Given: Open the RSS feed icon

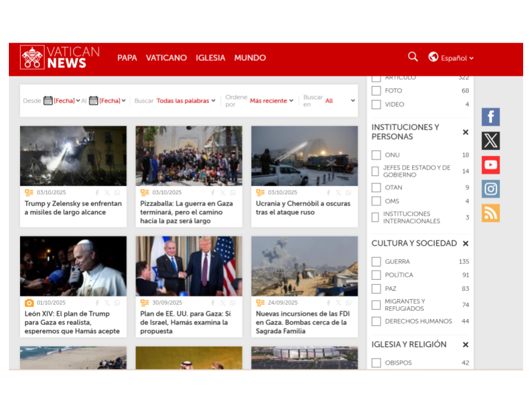Looking at the screenshot, I should point(490,213).
